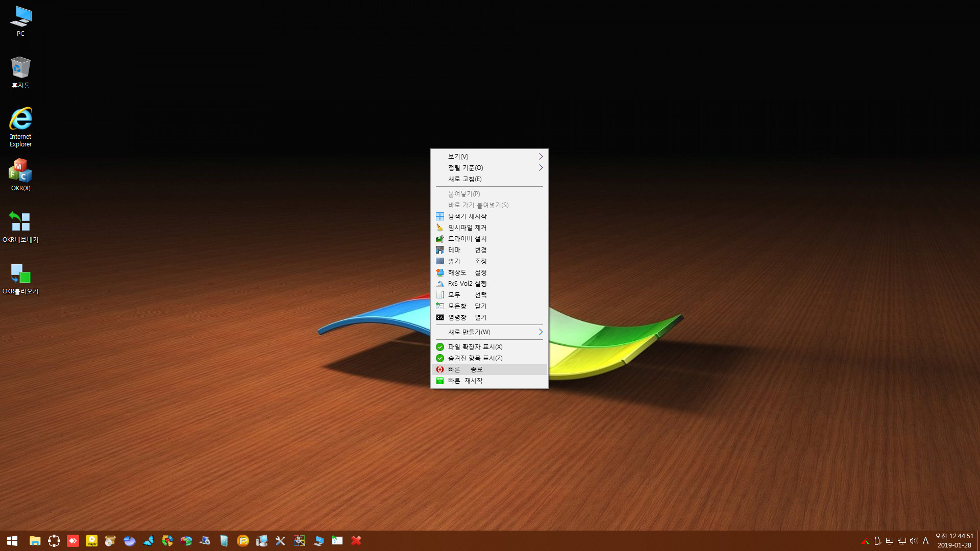Select the OKR불러오기 desktop icon
Viewport: 980px width, 551px height.
20,279
